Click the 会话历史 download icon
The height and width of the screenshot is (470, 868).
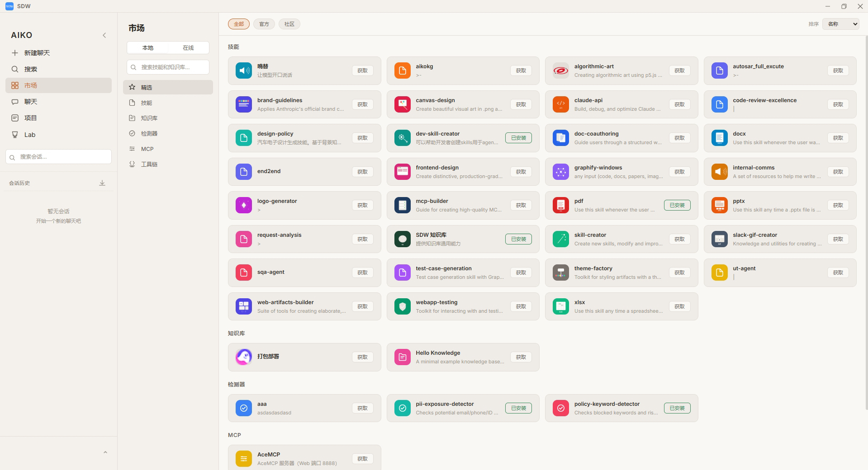click(102, 183)
